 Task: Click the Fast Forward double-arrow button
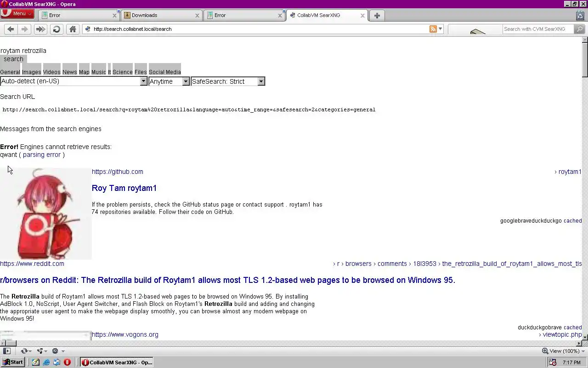(40, 29)
